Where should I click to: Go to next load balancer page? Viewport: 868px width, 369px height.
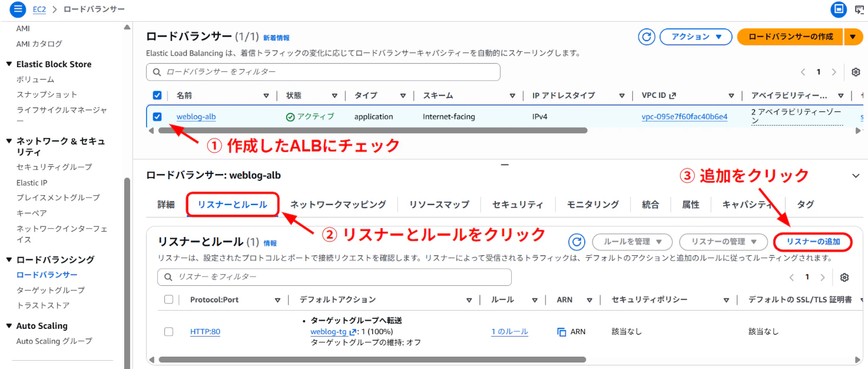click(x=834, y=72)
